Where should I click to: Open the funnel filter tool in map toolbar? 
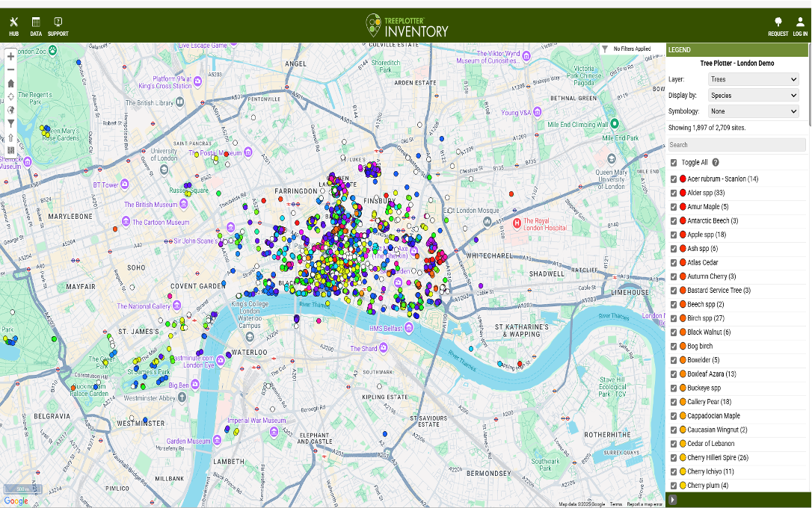(x=11, y=123)
